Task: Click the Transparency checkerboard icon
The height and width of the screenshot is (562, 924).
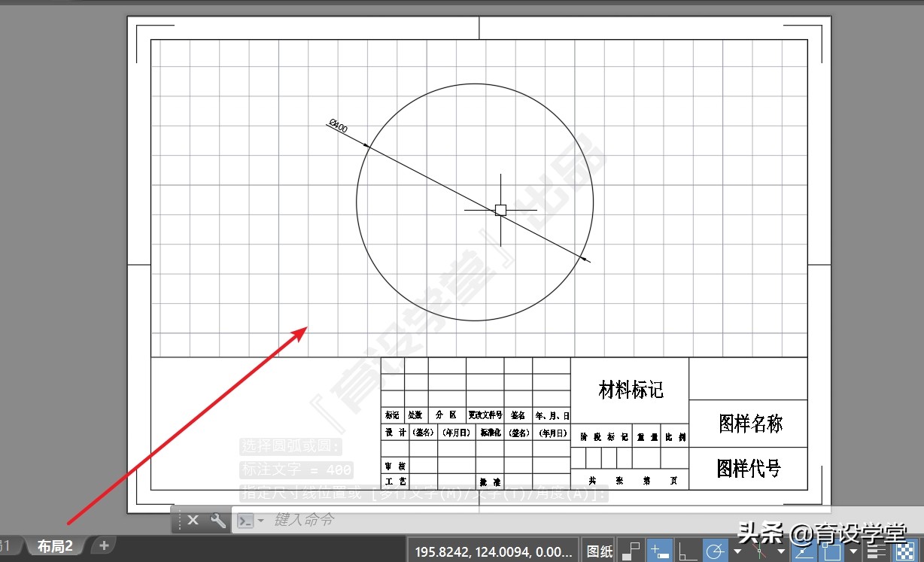Action: (x=904, y=551)
